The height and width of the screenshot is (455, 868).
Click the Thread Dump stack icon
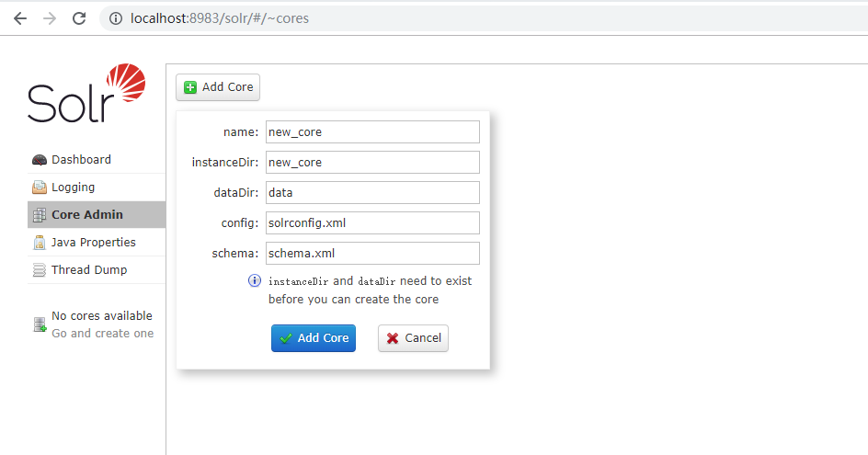pyautogui.click(x=40, y=270)
